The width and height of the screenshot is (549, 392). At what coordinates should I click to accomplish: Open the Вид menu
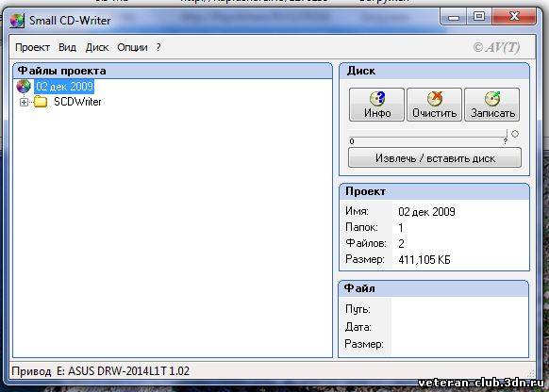pyautogui.click(x=67, y=47)
